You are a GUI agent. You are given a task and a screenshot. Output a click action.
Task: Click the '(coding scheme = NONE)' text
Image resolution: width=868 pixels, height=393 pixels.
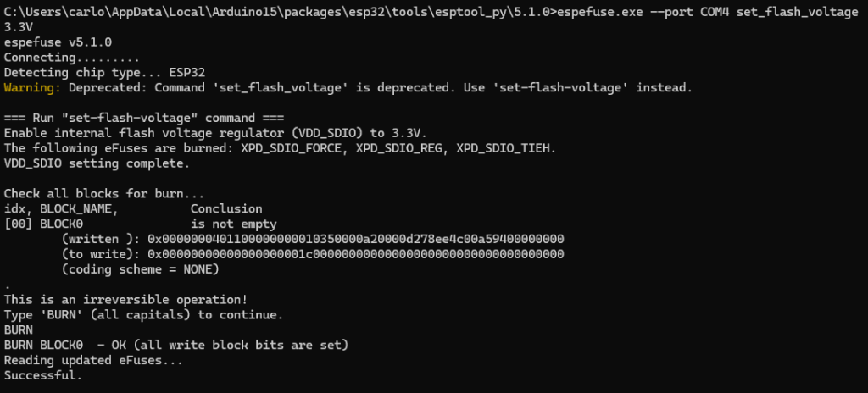pos(140,268)
